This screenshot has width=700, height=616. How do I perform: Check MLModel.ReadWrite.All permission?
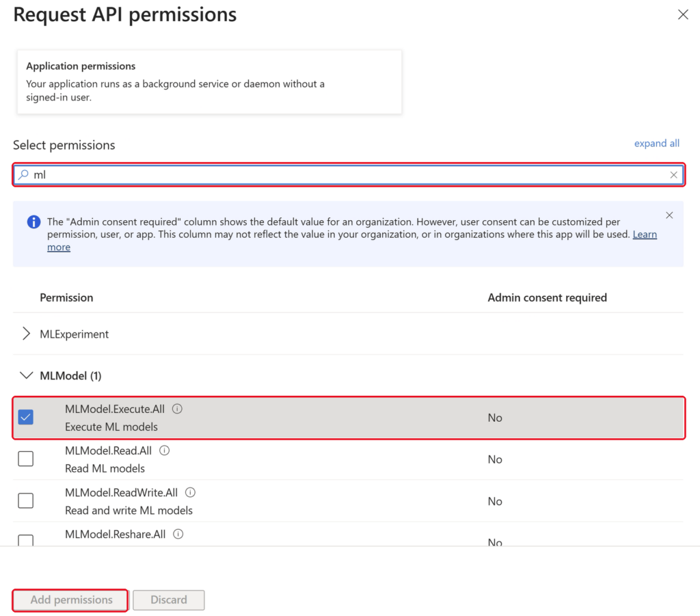click(x=25, y=500)
